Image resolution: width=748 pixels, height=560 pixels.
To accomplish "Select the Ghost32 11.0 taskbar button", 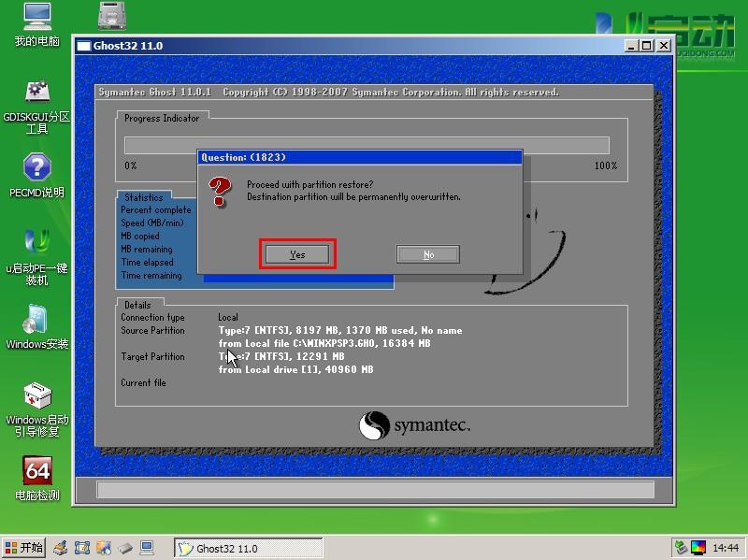I will click(x=249, y=549).
